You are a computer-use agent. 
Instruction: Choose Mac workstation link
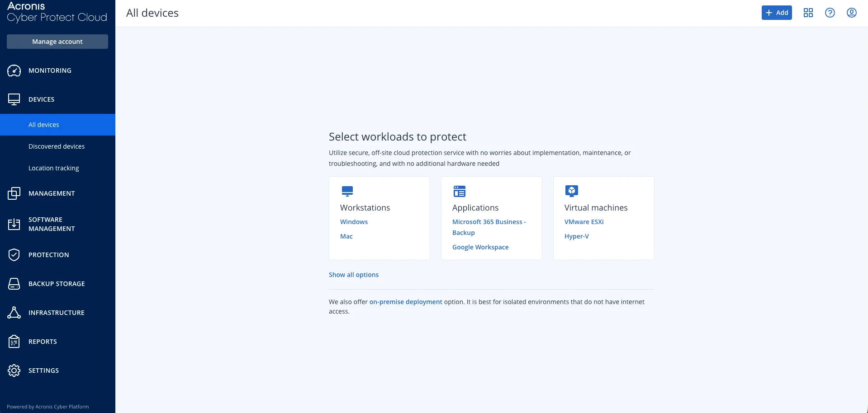click(x=346, y=236)
